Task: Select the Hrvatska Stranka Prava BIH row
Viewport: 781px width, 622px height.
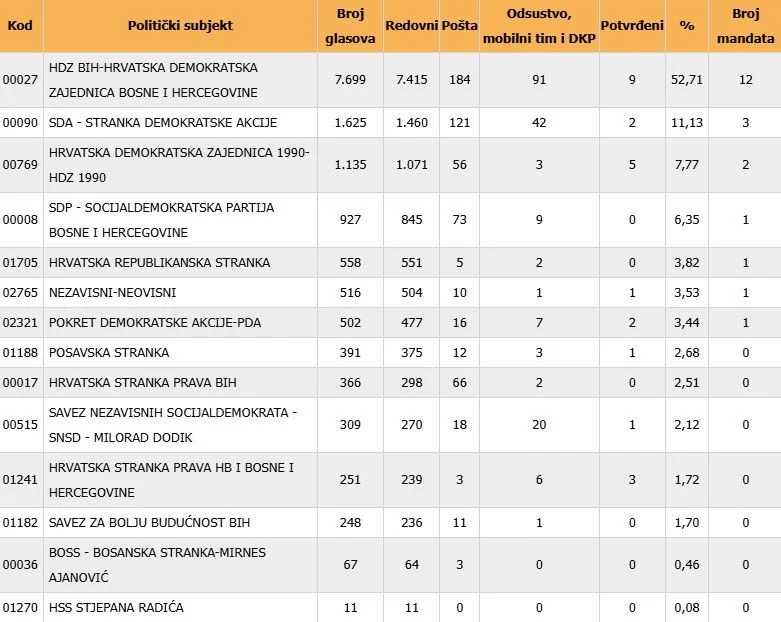Action: click(x=390, y=382)
